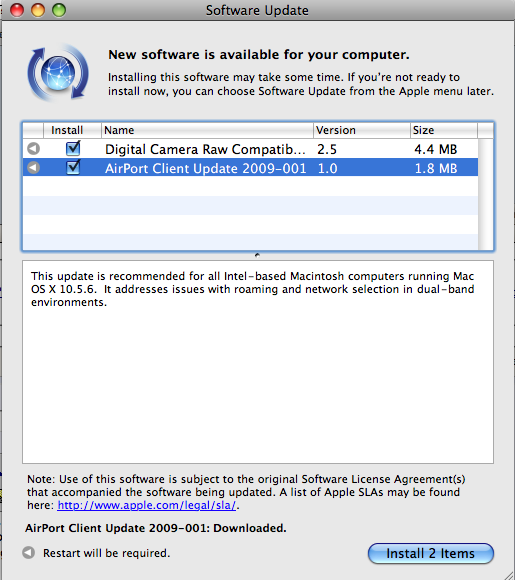Screen dimensions: 515x580
Task: Click the 4.4 MB size value
Action: click(x=436, y=149)
